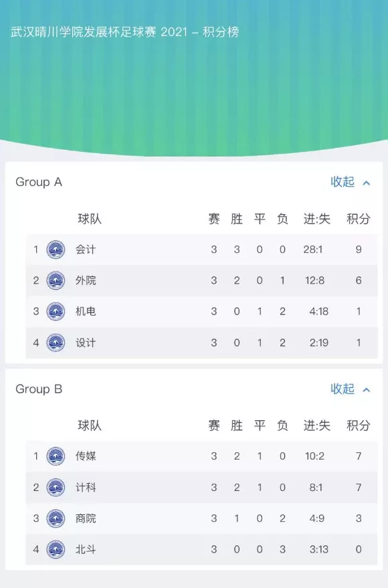Click the 外院 team logo icon

click(x=56, y=280)
